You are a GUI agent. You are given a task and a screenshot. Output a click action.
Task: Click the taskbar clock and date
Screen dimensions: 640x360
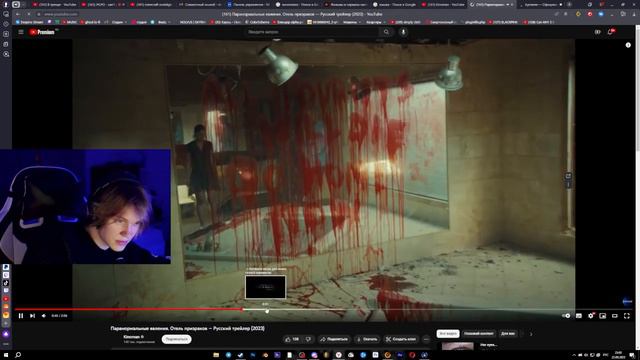point(619,355)
